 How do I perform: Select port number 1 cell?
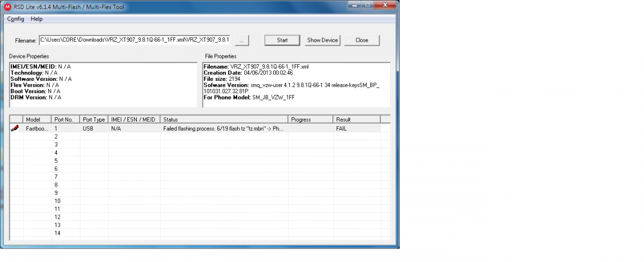(x=66, y=129)
